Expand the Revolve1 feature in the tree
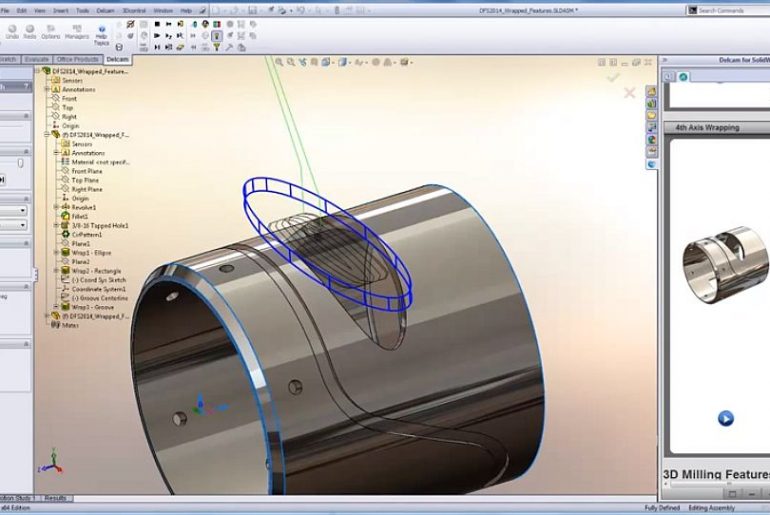 [56, 207]
